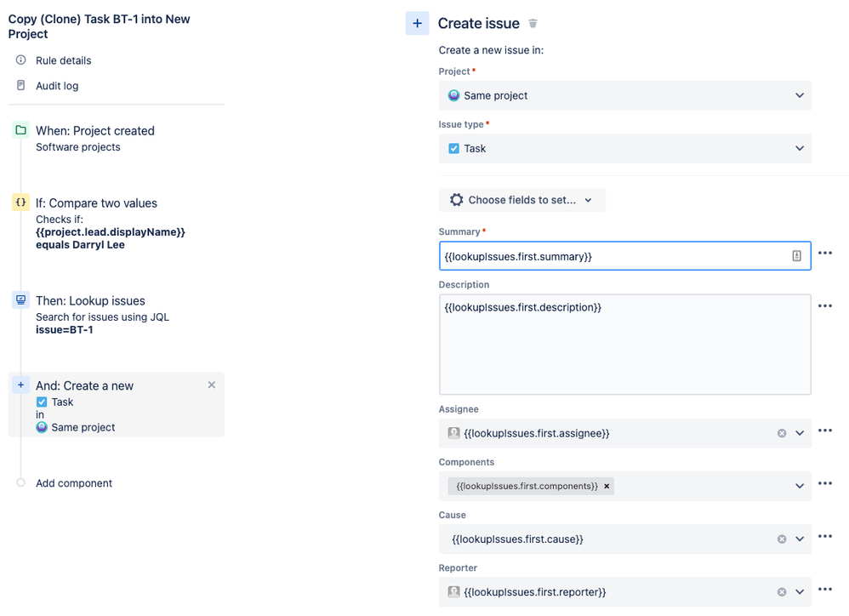Image resolution: width=849 pixels, height=616 pixels.
Task: Open the Audit log
Action: click(57, 86)
